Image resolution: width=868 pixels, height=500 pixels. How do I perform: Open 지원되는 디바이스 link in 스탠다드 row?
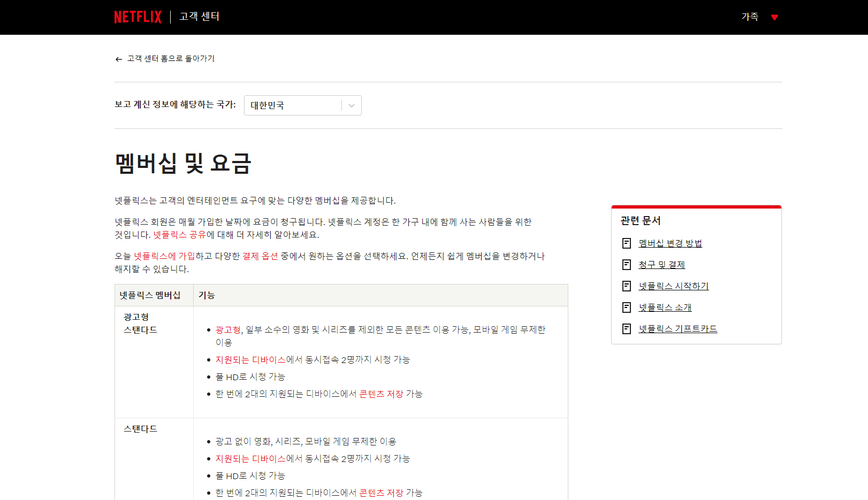[x=250, y=459]
